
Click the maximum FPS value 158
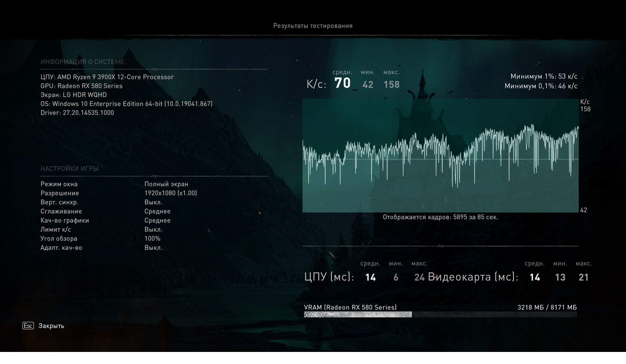point(391,84)
